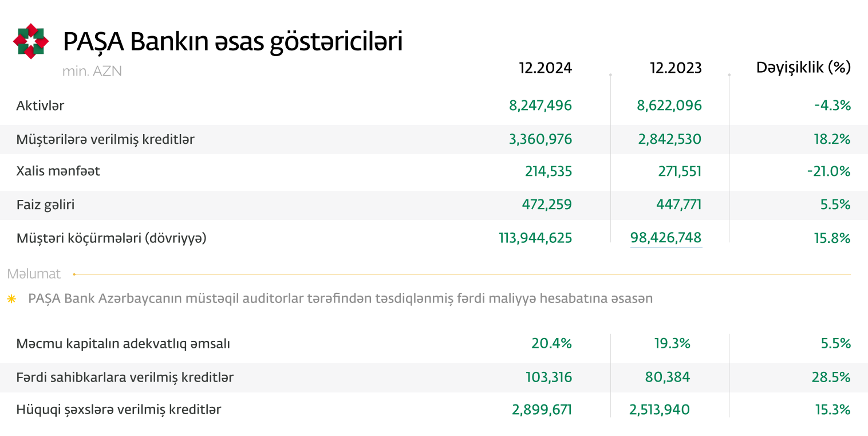Click the min. AZN unit subtitle
Image resolution: width=868 pixels, height=436 pixels.
pyautogui.click(x=92, y=71)
